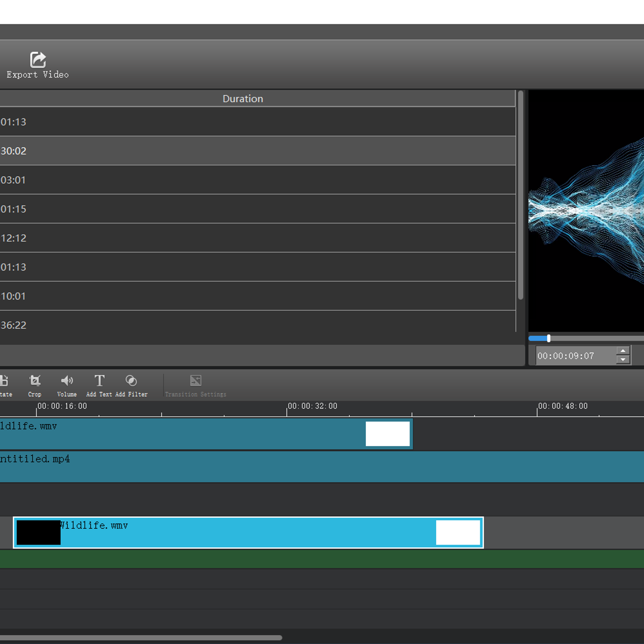Click the Export Video icon

coord(38,60)
